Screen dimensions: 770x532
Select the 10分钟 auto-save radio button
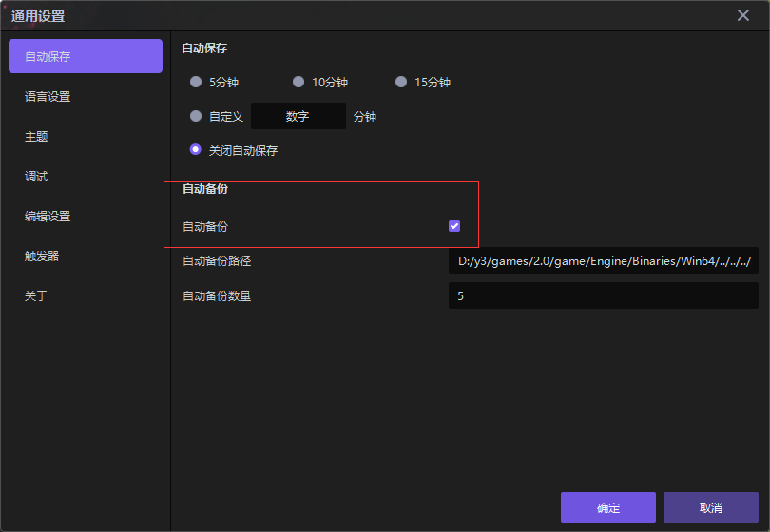point(298,83)
